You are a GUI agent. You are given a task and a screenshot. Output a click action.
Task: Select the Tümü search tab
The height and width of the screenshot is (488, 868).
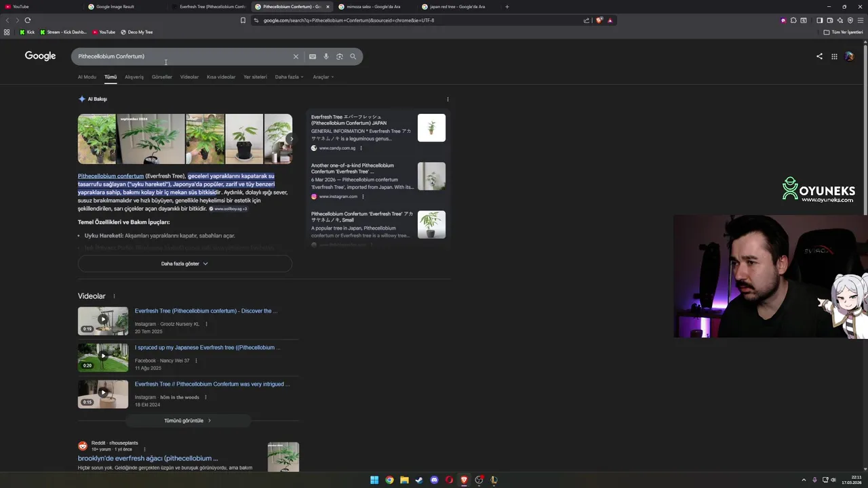[111, 77]
